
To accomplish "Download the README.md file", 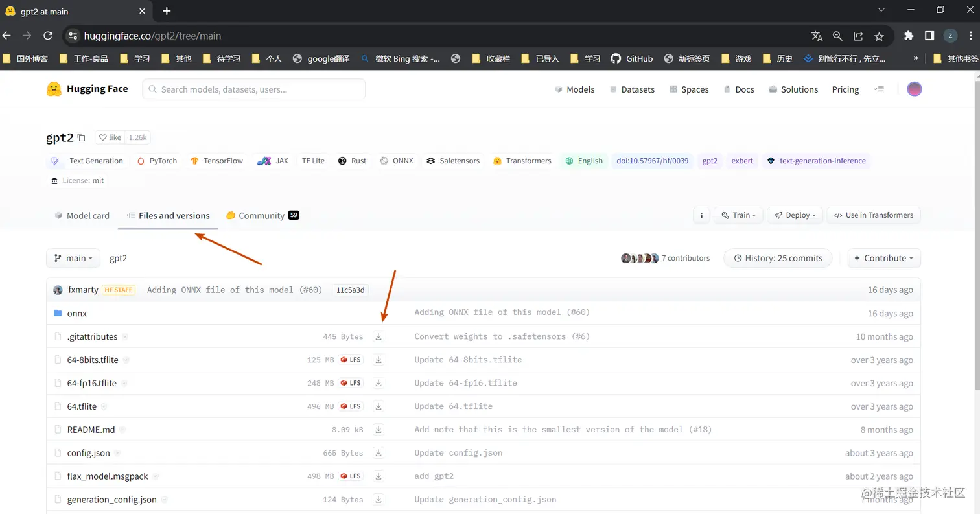I will tap(379, 430).
